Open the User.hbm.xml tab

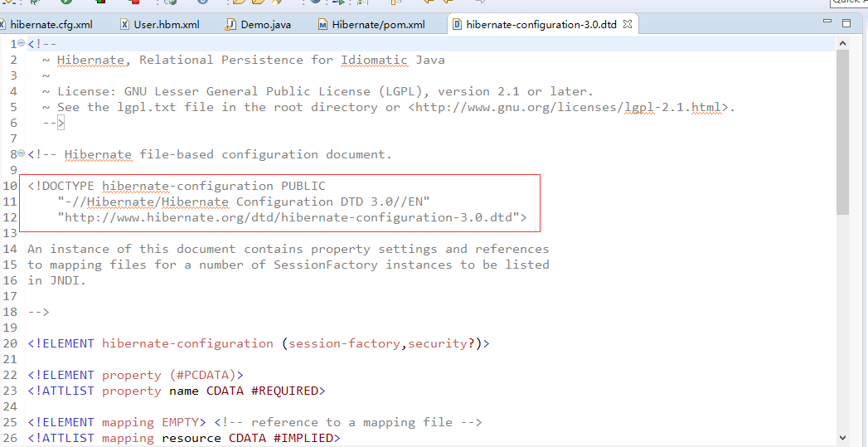coord(160,24)
